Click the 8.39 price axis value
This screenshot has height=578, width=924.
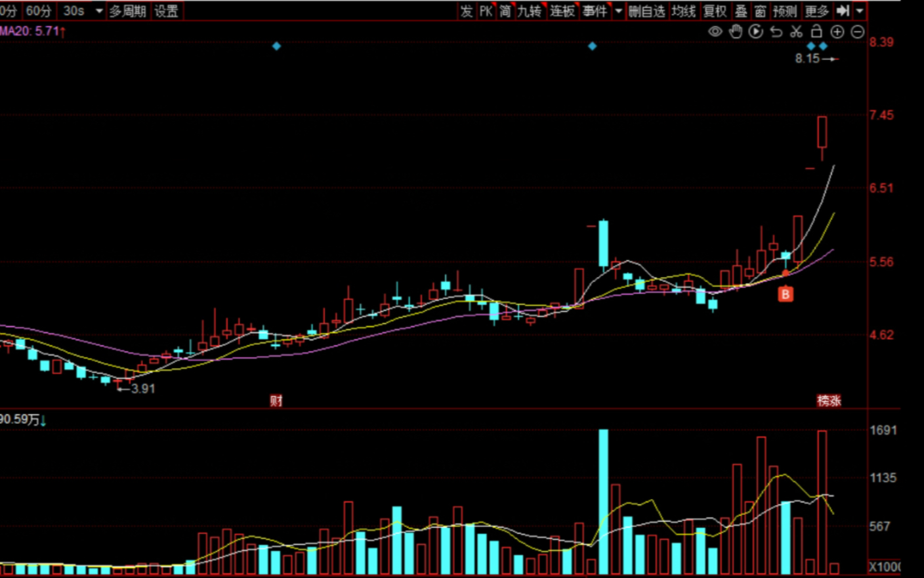tap(881, 42)
